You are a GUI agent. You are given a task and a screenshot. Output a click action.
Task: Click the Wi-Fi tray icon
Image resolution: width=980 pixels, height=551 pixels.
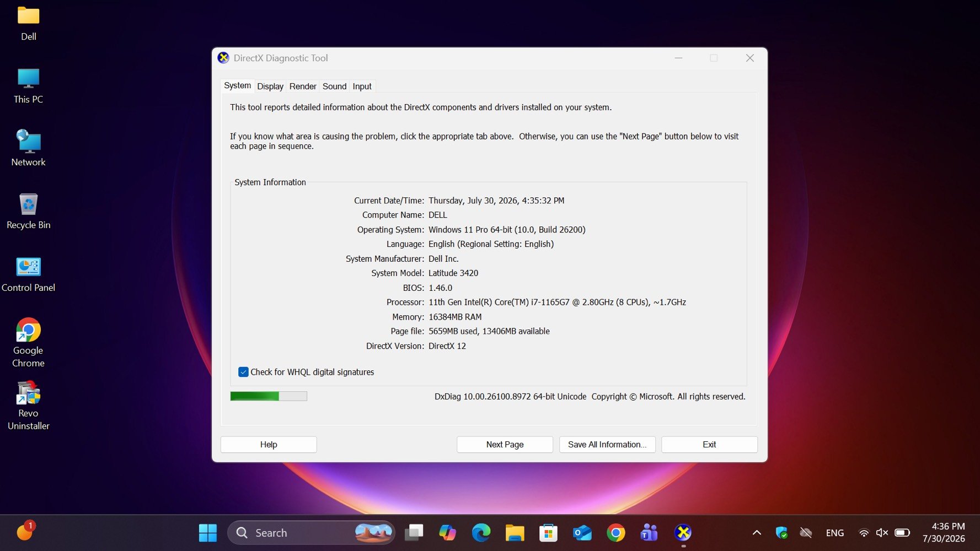pyautogui.click(x=864, y=533)
